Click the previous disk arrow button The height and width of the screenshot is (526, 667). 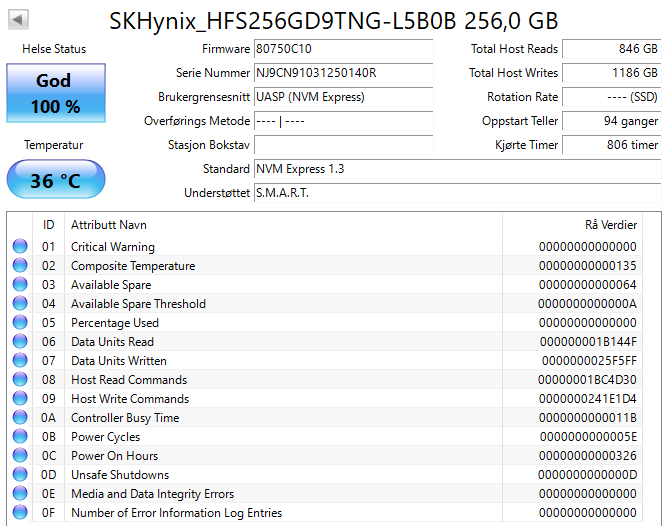[19, 20]
